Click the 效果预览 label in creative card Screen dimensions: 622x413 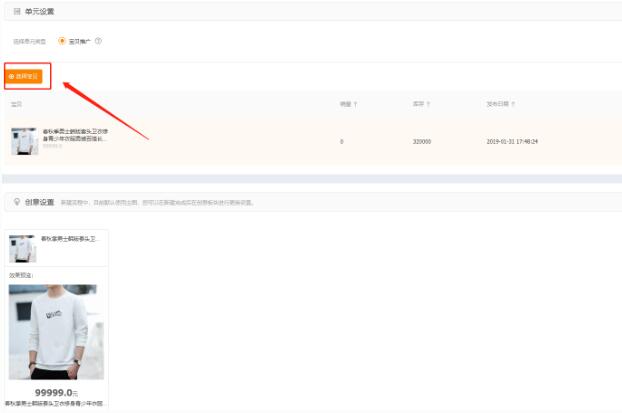(21, 273)
